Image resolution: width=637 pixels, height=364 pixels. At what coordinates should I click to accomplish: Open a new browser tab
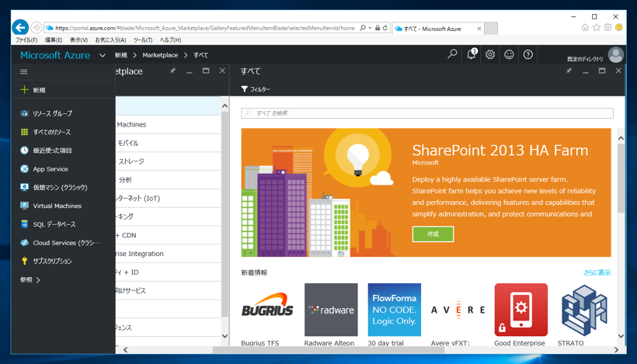coord(491,29)
